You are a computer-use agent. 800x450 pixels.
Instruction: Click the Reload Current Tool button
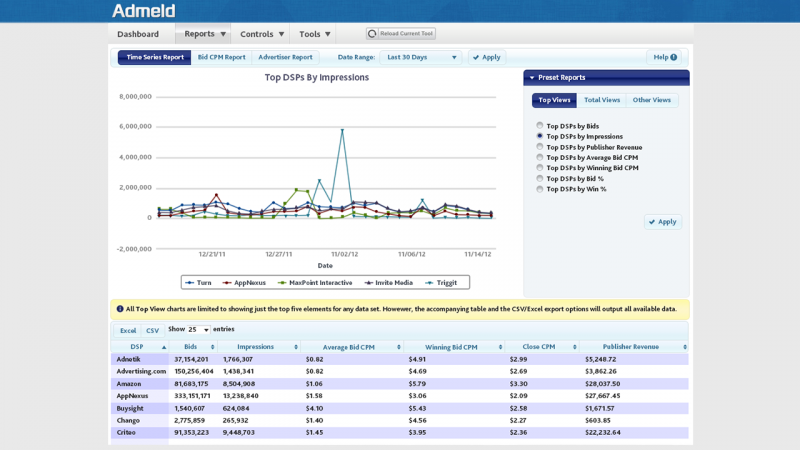(x=401, y=34)
